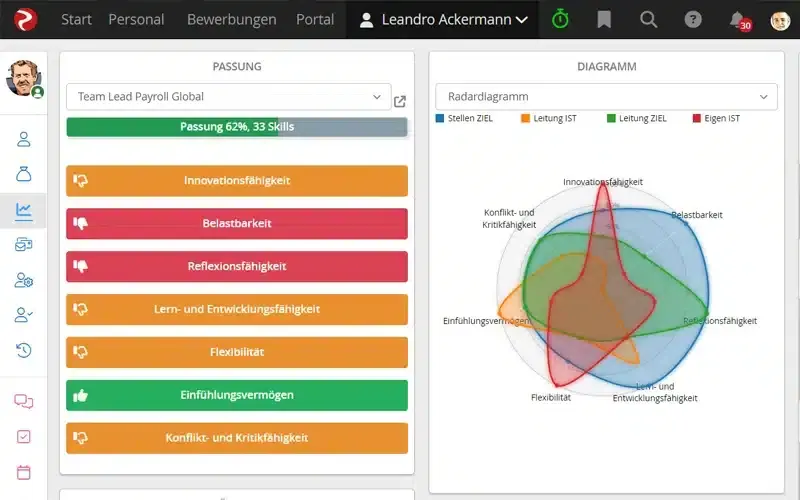Screen dimensions: 800x500
Task: Open the help question mark icon
Action: point(692,20)
